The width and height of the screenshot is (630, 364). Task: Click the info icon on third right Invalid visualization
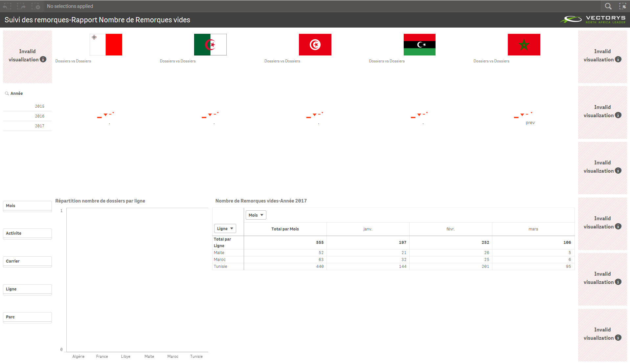618,171
